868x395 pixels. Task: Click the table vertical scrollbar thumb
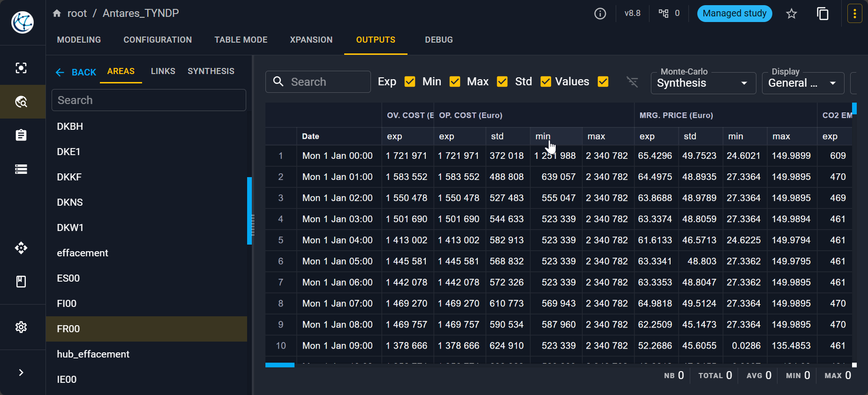[854, 108]
